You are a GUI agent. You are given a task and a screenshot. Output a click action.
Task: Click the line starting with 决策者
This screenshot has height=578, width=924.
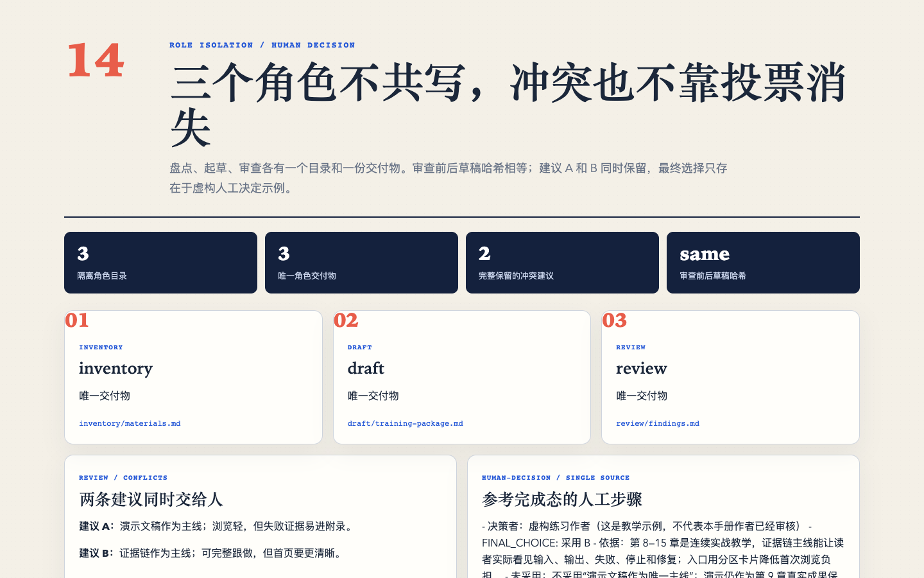click(x=647, y=526)
